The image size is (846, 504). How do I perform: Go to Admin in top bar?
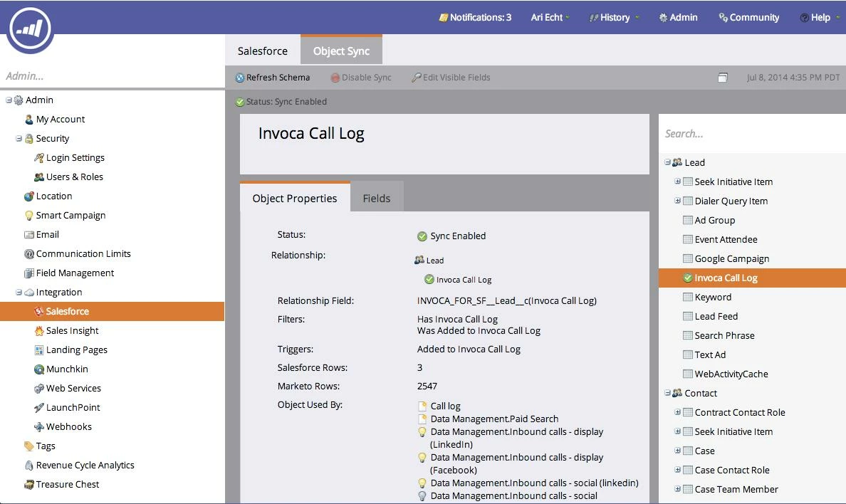pyautogui.click(x=678, y=17)
